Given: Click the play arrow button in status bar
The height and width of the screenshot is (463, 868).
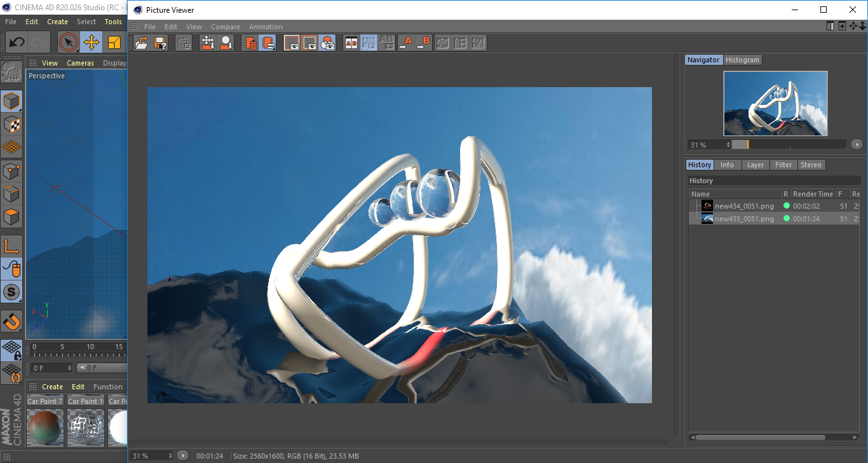Looking at the screenshot, I should 182,455.
